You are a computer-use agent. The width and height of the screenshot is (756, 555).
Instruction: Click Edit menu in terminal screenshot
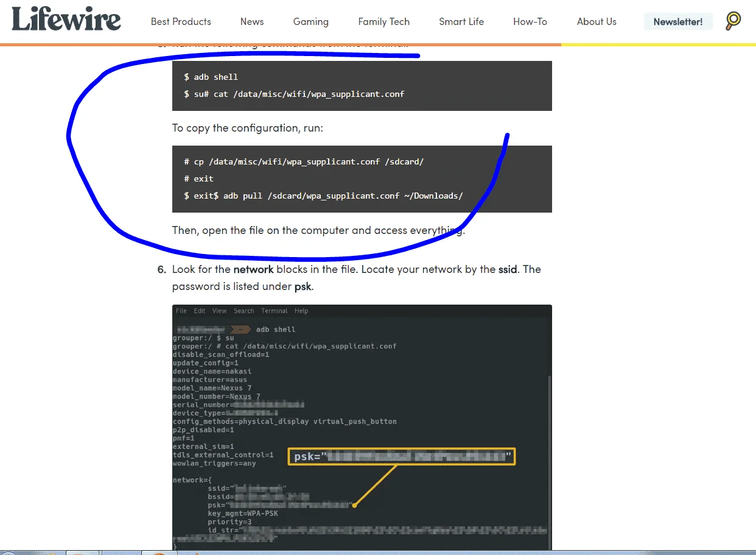pyautogui.click(x=200, y=311)
